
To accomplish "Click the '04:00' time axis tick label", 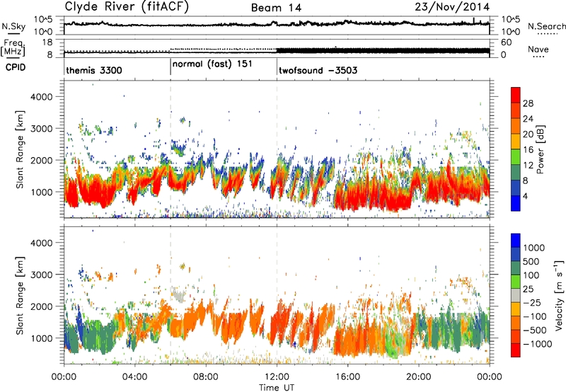I will pyautogui.click(x=134, y=377).
